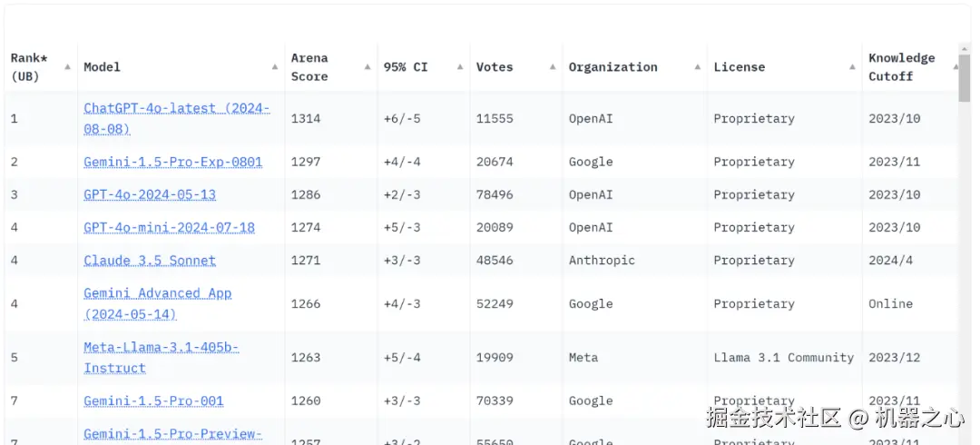Click Organization column sort arrow

pos(698,67)
